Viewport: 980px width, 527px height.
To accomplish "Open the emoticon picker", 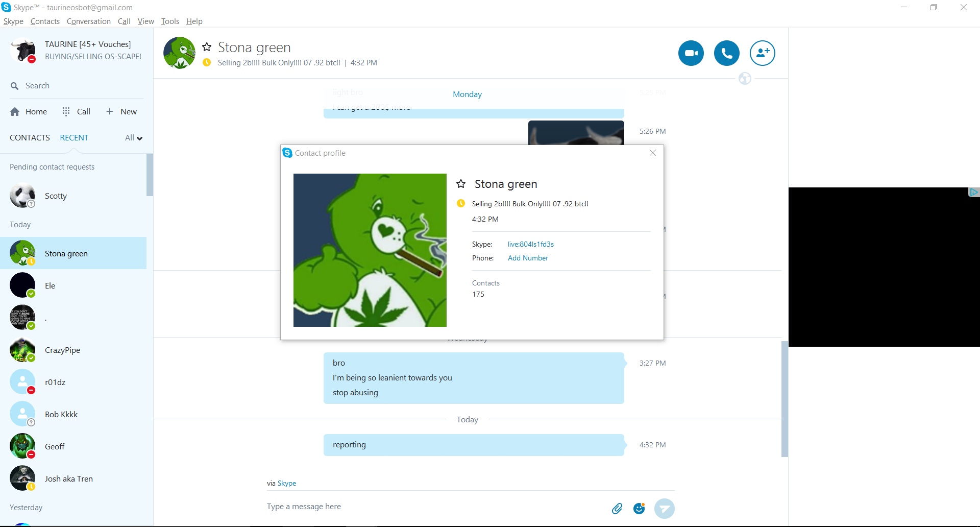I will click(639, 509).
